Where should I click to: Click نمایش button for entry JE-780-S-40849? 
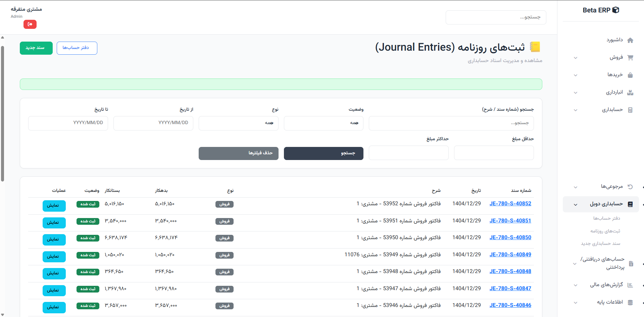click(x=54, y=257)
